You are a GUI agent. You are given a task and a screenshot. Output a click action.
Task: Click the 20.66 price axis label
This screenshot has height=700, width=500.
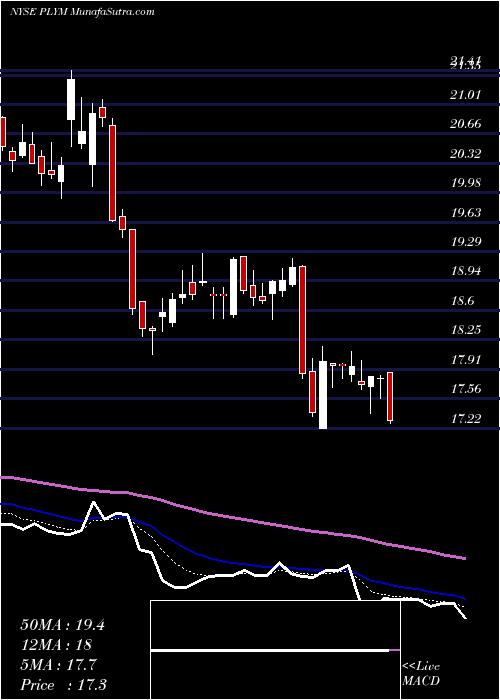(466, 124)
